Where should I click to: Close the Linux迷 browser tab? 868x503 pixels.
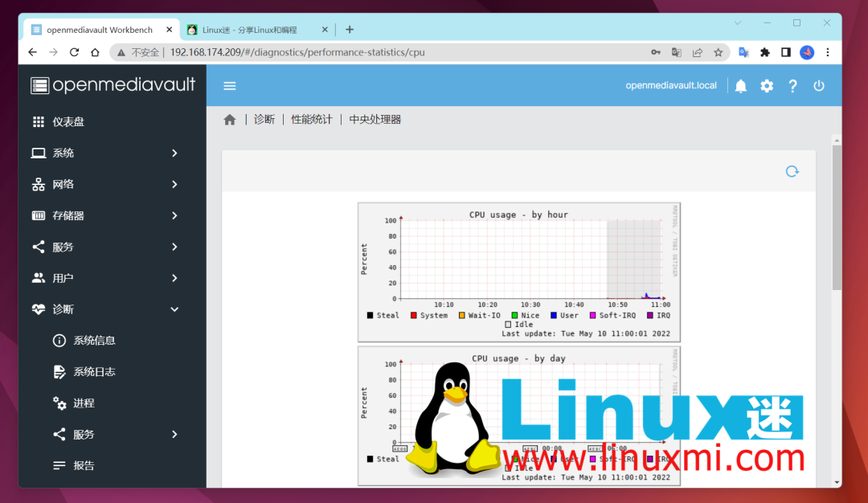pos(325,30)
